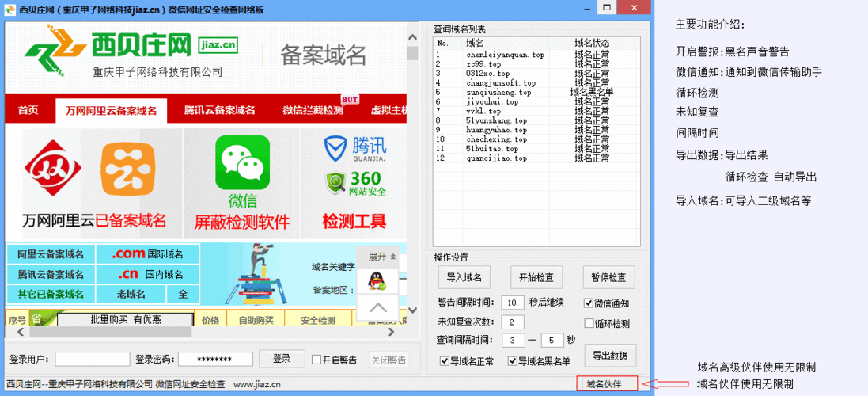Click the 查询间隔时间 maximum input 5
Screen dimensions: 868x396
tap(552, 340)
